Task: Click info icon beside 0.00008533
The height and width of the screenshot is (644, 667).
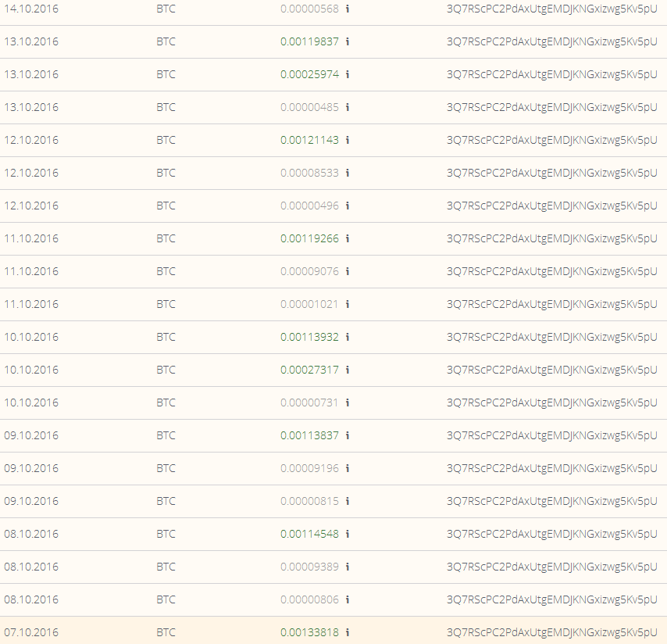Action: point(348,173)
